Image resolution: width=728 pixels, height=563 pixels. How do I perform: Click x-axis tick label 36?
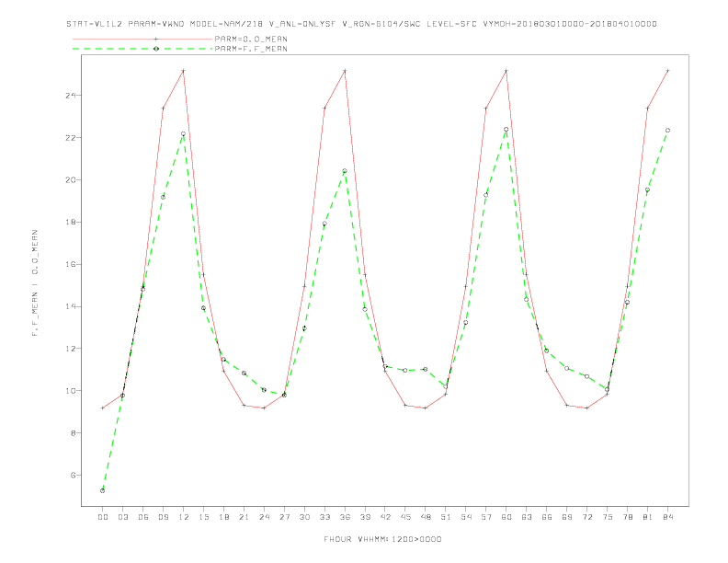pyautogui.click(x=345, y=517)
